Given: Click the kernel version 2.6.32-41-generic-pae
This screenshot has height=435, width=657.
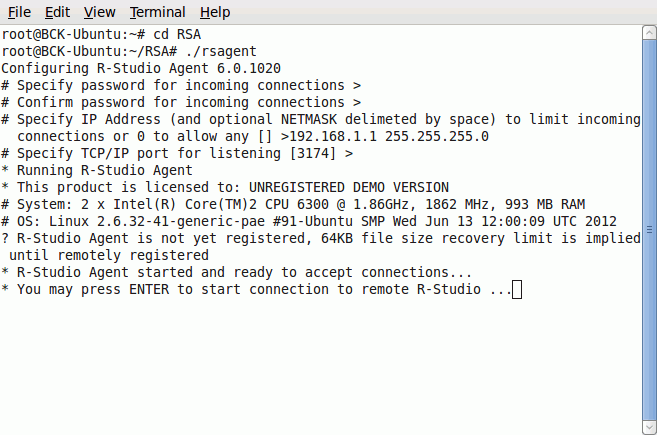Looking at the screenshot, I should (181, 221).
